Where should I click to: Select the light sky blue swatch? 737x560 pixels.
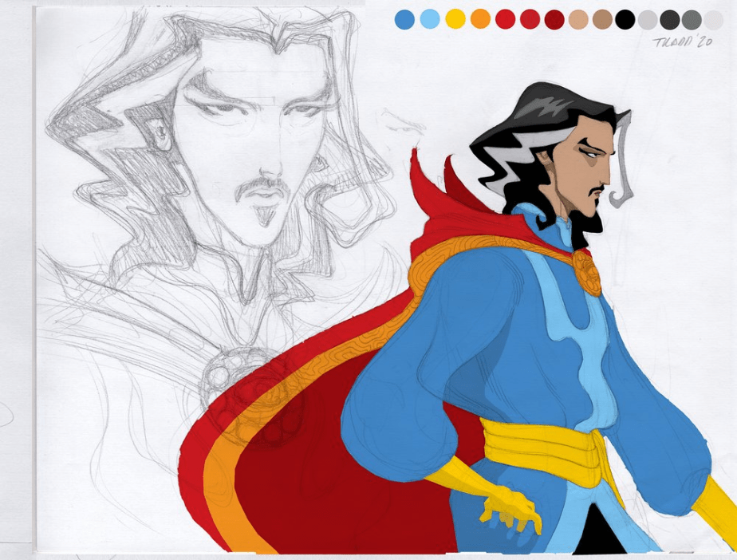tap(430, 19)
